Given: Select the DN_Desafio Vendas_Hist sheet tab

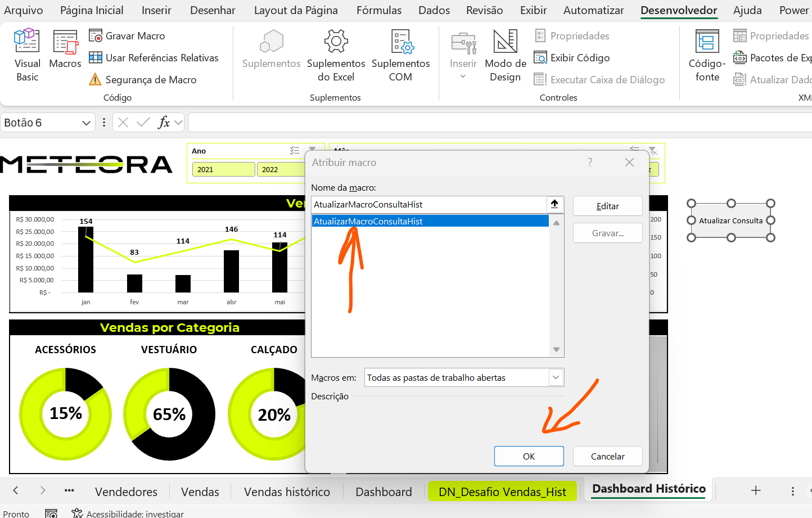Looking at the screenshot, I should tap(502, 492).
